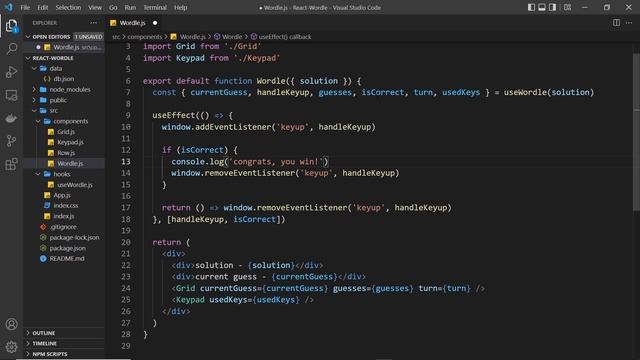This screenshot has height=360, width=640.
Task: Open the Run and Debug view
Action: pyautogui.click(x=11, y=72)
